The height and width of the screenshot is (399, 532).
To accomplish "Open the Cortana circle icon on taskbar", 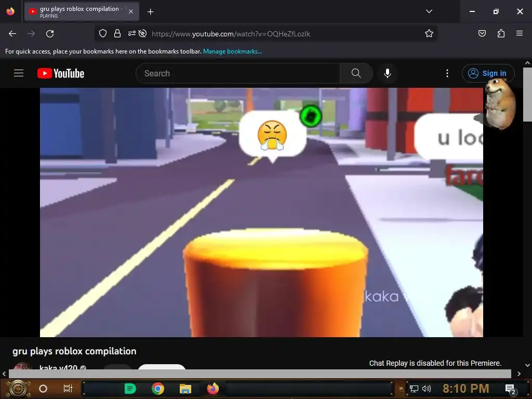I will coord(43,389).
